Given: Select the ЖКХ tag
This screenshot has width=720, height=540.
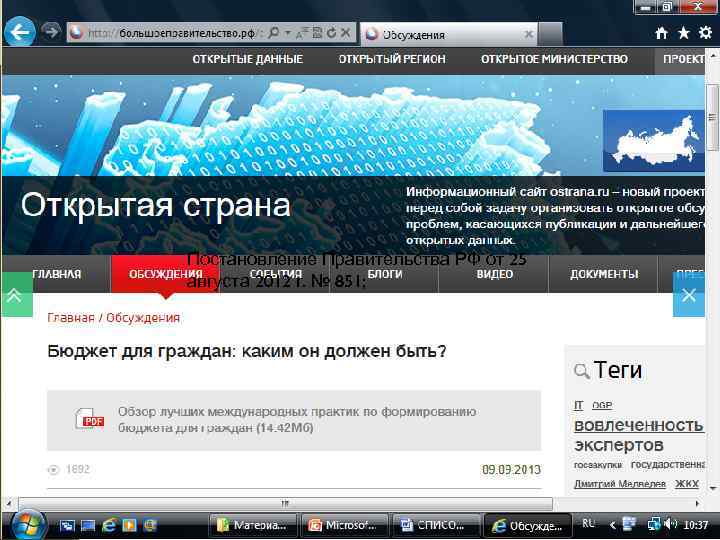Looking at the screenshot, I should (x=687, y=484).
